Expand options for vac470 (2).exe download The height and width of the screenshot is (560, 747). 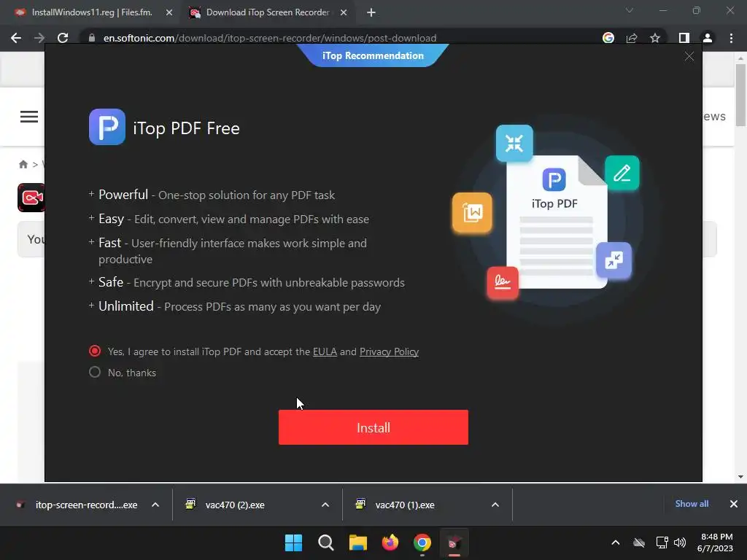coord(325,505)
